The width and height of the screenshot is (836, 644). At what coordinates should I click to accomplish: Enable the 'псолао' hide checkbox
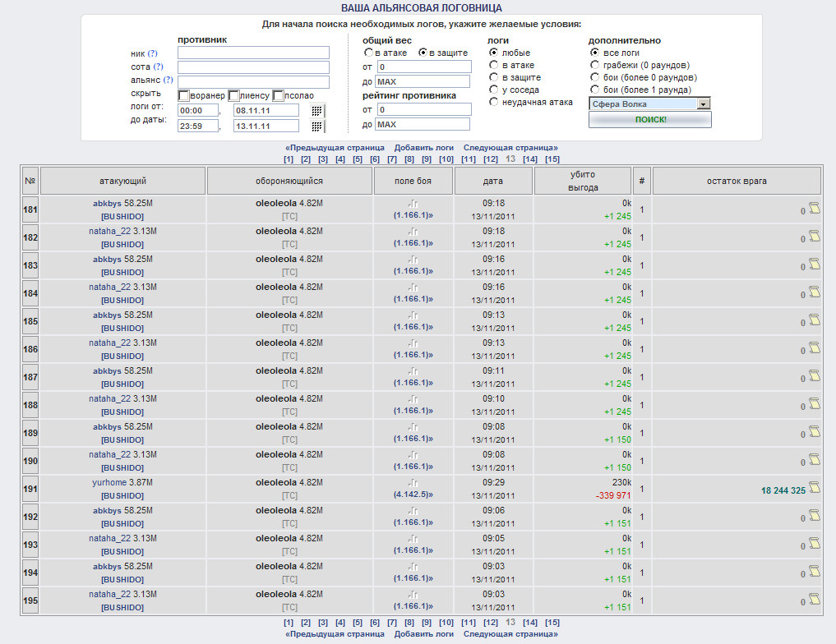(278, 95)
